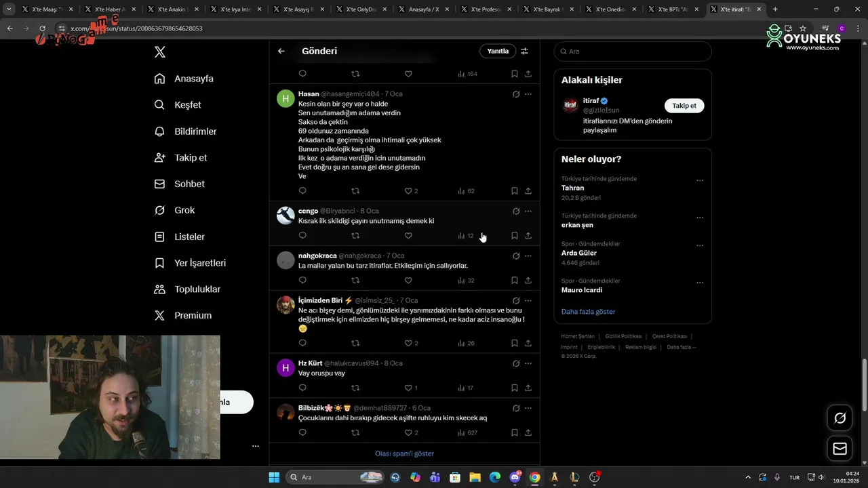Open more options on nahgokraca's reply
This screenshot has width=868, height=488.
528,256
